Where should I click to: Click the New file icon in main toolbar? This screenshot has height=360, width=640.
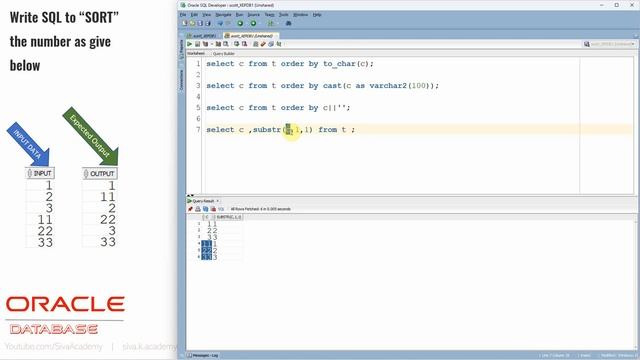[185, 24]
